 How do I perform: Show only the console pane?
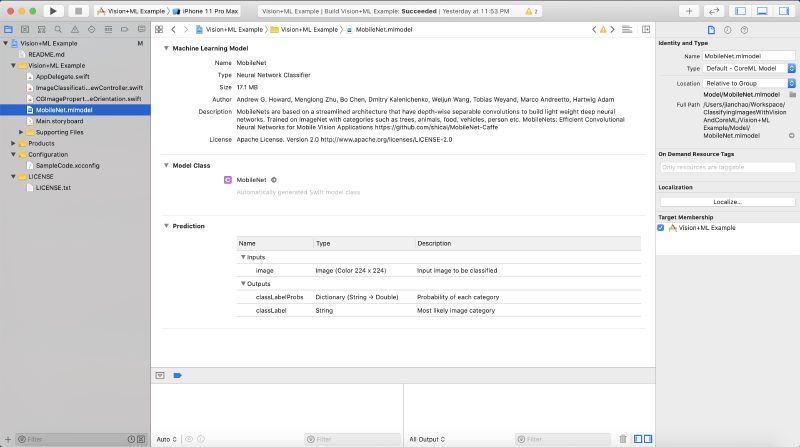[648, 439]
